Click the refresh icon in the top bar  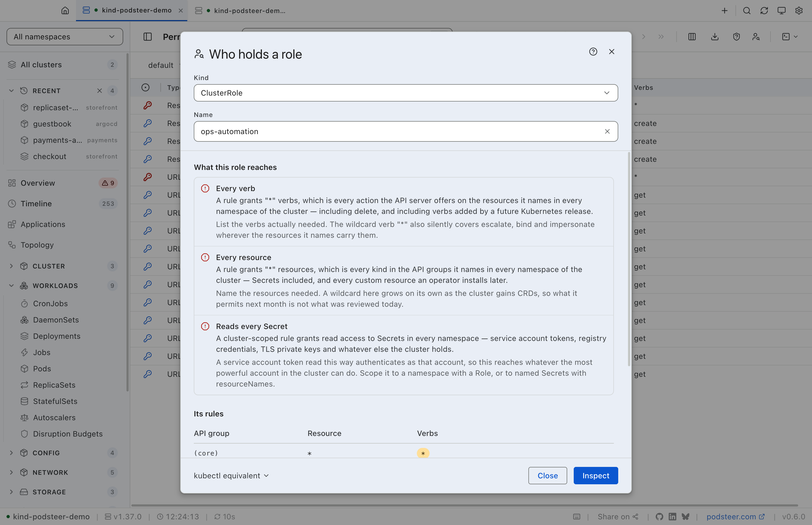pyautogui.click(x=764, y=11)
